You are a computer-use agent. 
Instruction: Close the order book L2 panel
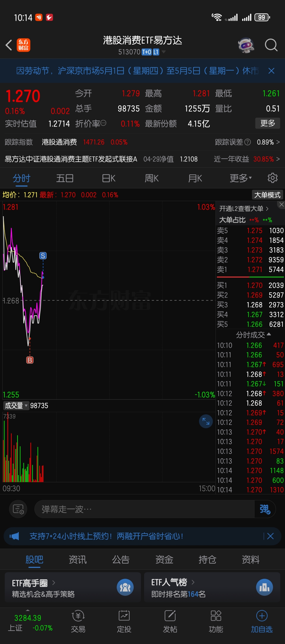(x=282, y=204)
